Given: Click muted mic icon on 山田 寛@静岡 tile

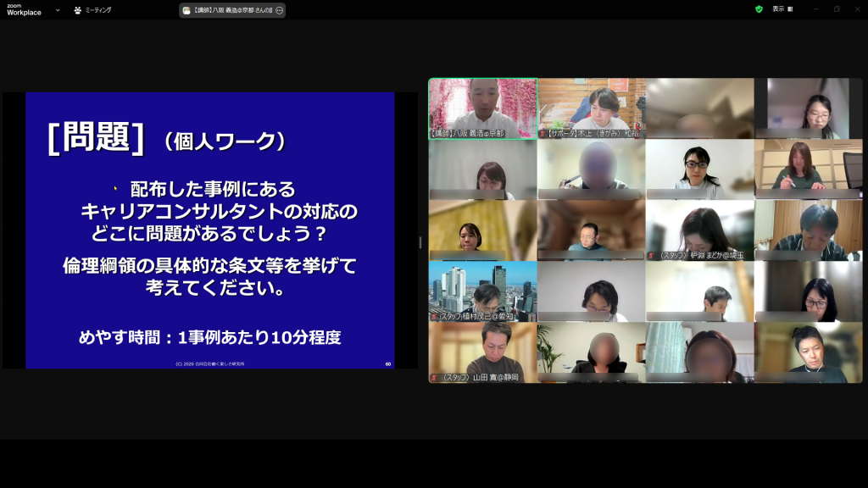Looking at the screenshot, I should 434,378.
